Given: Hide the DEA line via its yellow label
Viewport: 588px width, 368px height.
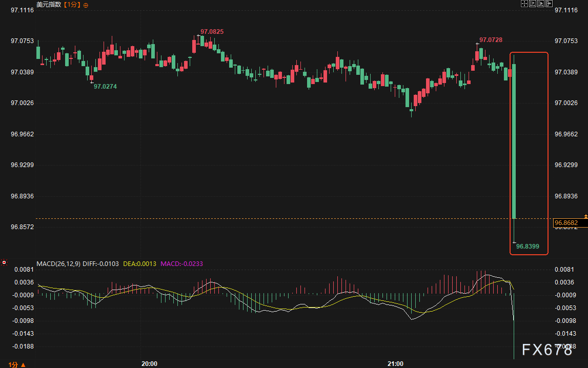Looking at the screenshot, I should tap(139, 264).
